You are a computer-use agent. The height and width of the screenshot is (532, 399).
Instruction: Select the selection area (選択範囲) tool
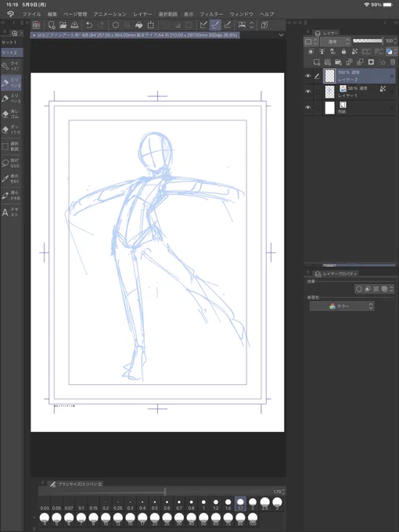coord(11,146)
